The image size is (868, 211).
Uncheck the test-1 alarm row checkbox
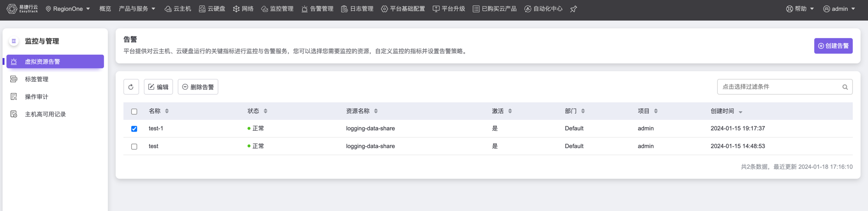point(134,129)
